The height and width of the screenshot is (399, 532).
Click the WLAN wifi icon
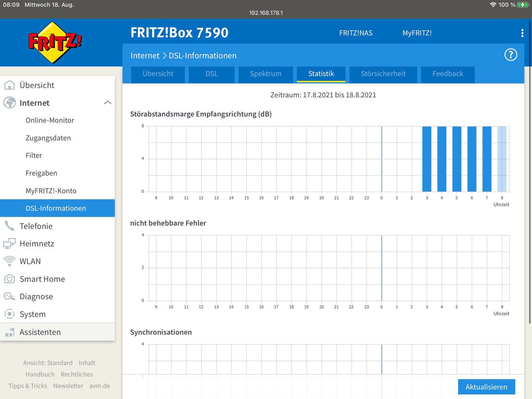pos(9,261)
